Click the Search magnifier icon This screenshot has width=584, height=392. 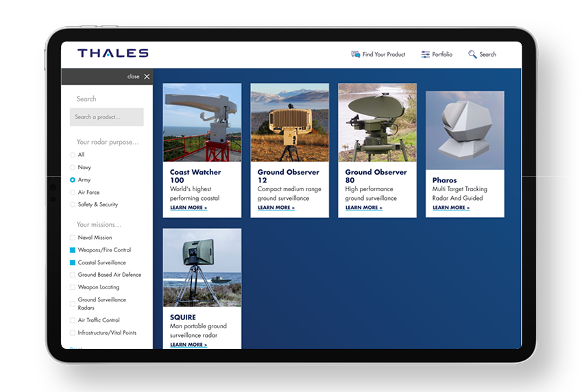472,54
